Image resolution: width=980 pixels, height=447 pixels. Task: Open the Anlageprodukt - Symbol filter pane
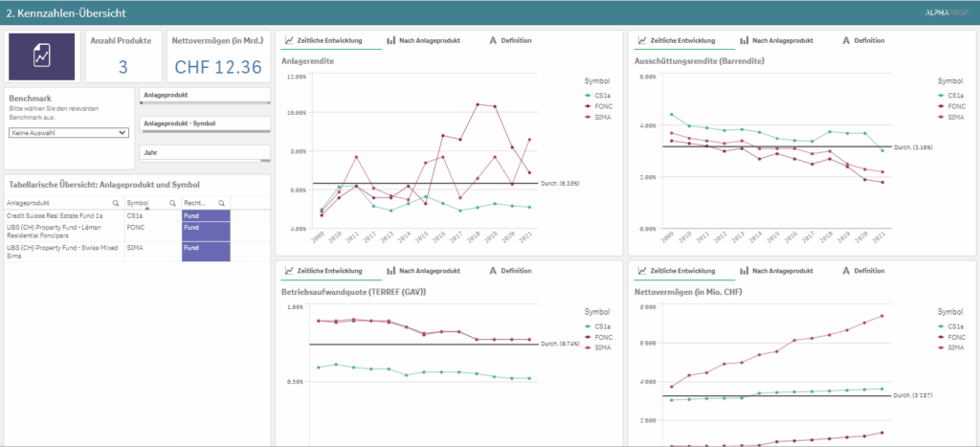(x=205, y=124)
